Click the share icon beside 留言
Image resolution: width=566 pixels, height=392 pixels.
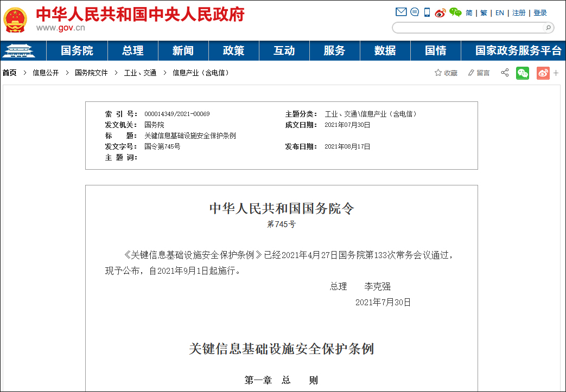pyautogui.click(x=505, y=73)
